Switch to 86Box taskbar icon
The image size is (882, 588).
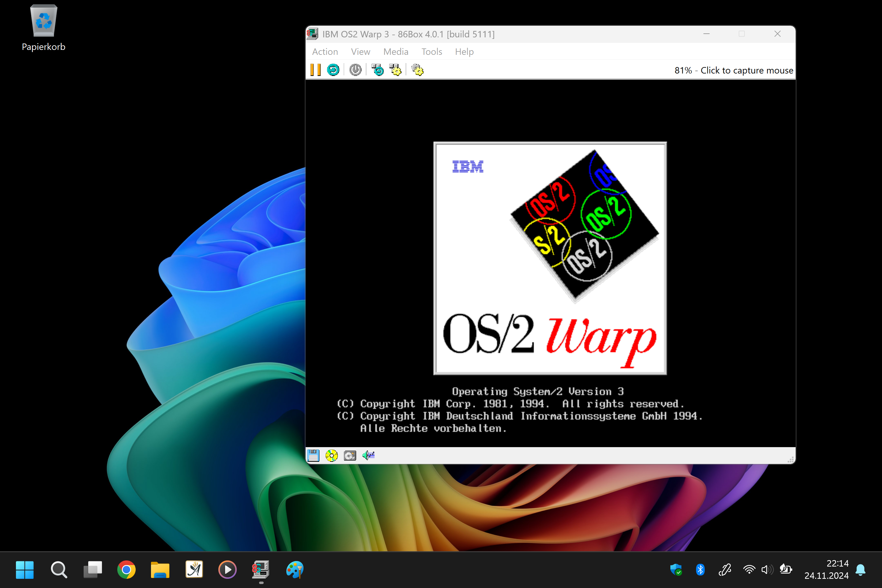click(261, 570)
